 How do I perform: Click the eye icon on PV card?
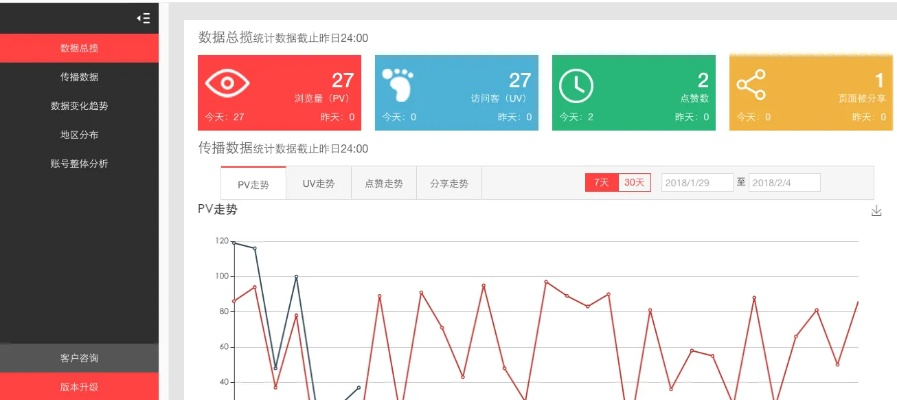(x=227, y=84)
